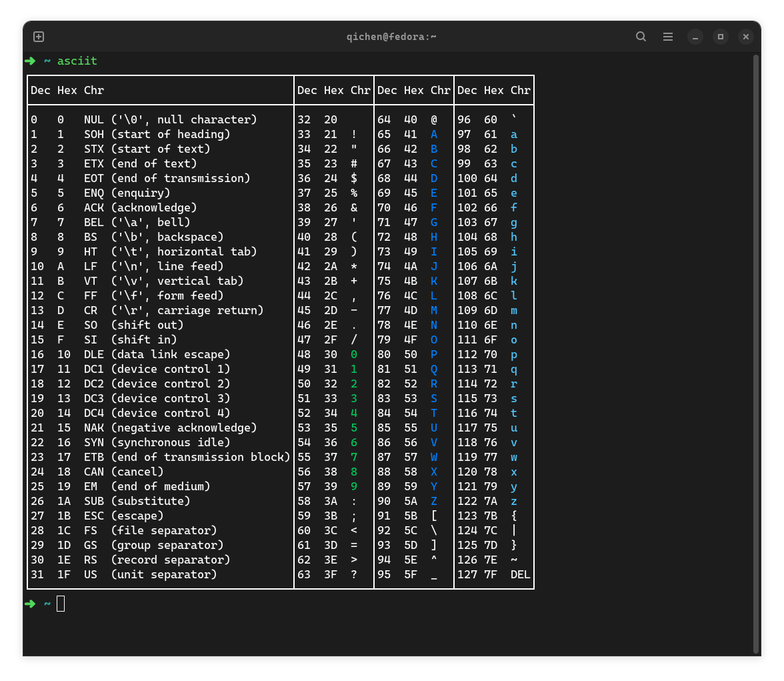Click the '?' character at hex 3F

point(354,574)
